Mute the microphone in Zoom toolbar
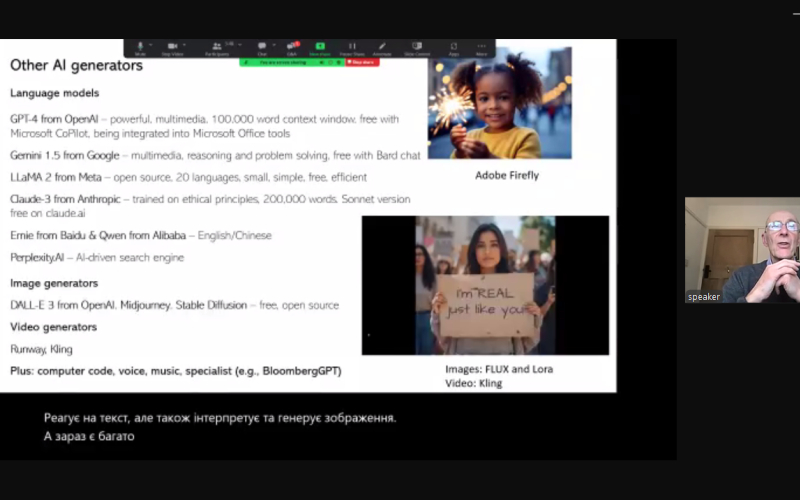This screenshot has width=800, height=500. 140,48
